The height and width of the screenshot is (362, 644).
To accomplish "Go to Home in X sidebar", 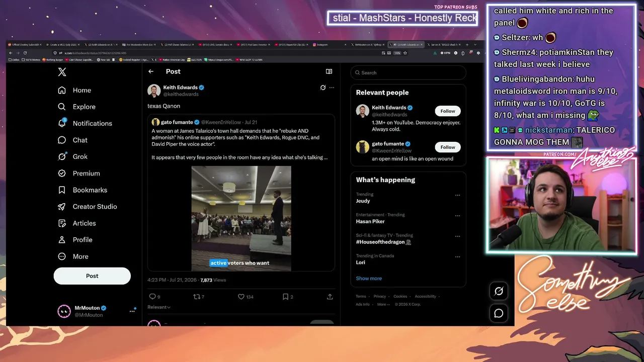I will (x=75, y=90).
